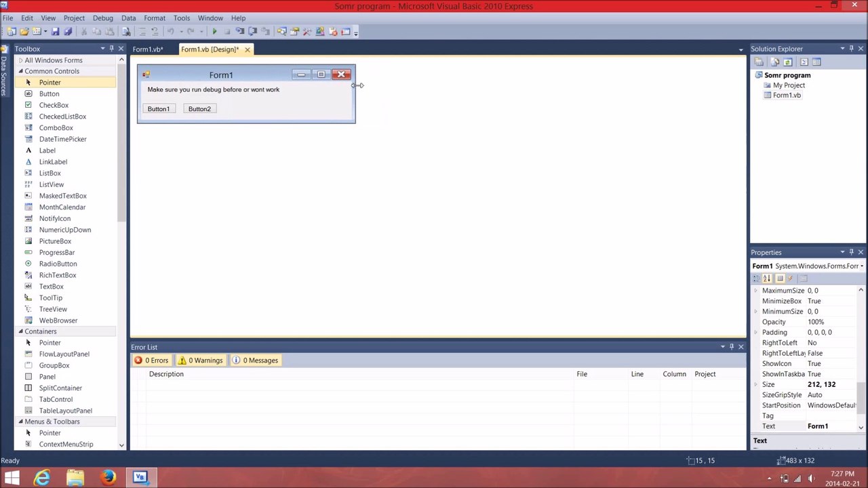Pin the Error List panel
This screenshot has height=488, width=868.
pos(731,347)
